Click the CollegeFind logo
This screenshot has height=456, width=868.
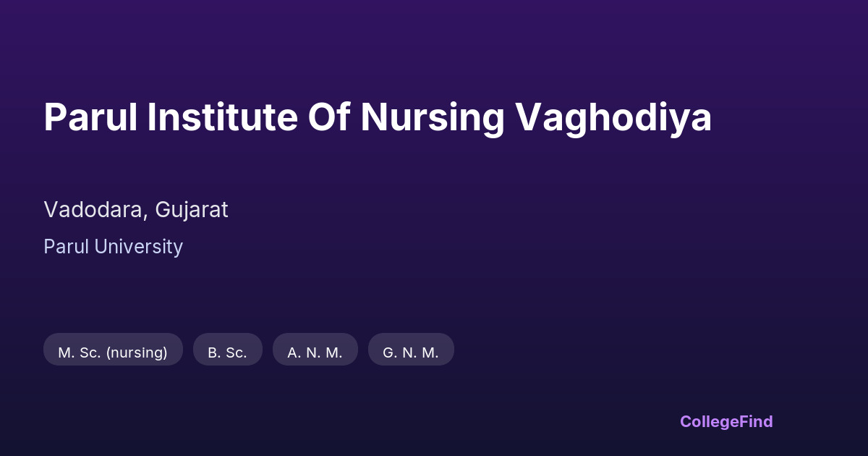(x=726, y=421)
